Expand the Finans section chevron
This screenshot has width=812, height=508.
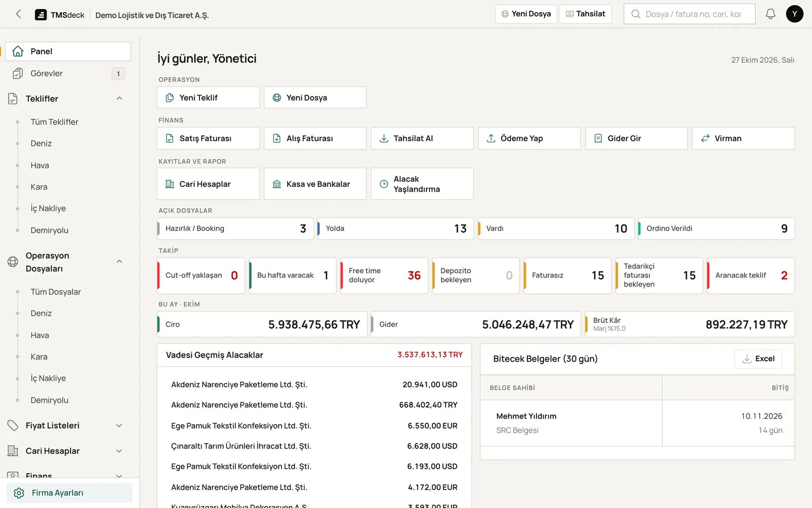[119, 476]
